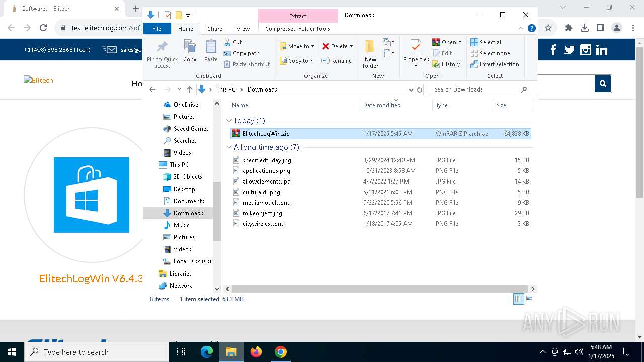Switch to the Share ribbon tab

pyautogui.click(x=215, y=29)
